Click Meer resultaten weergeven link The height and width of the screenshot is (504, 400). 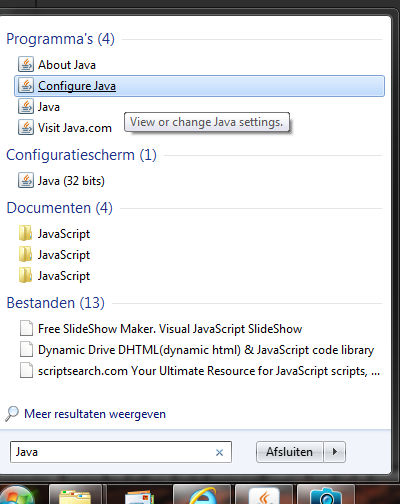(x=95, y=414)
